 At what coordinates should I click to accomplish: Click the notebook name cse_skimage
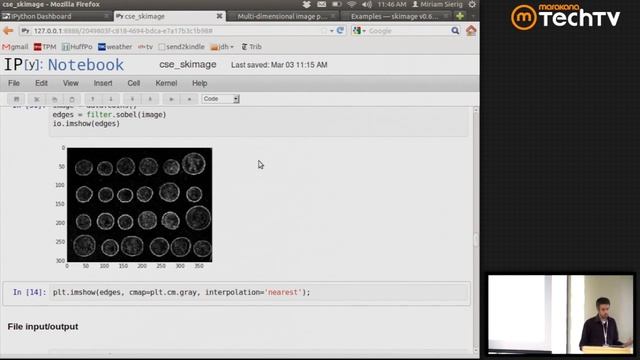[x=188, y=64]
